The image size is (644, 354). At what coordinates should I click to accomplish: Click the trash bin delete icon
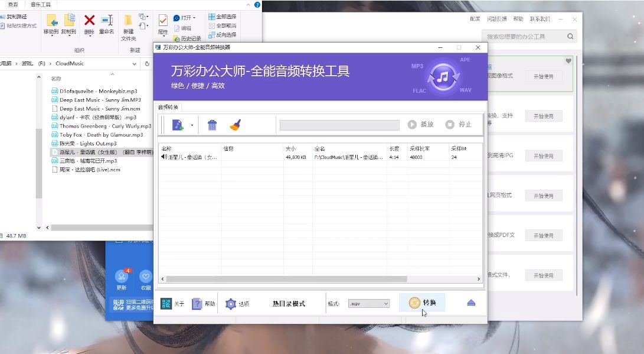(212, 125)
